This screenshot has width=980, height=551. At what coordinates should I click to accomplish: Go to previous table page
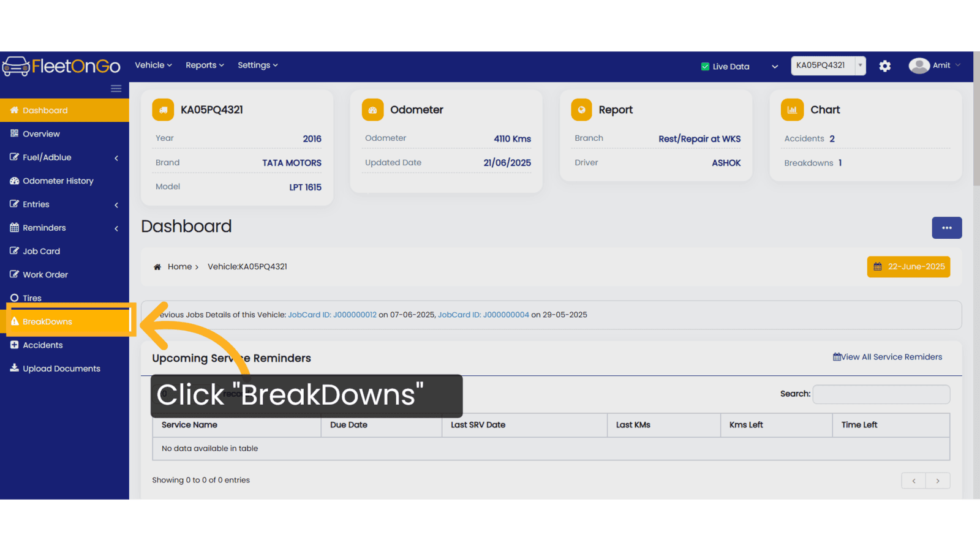pyautogui.click(x=914, y=481)
